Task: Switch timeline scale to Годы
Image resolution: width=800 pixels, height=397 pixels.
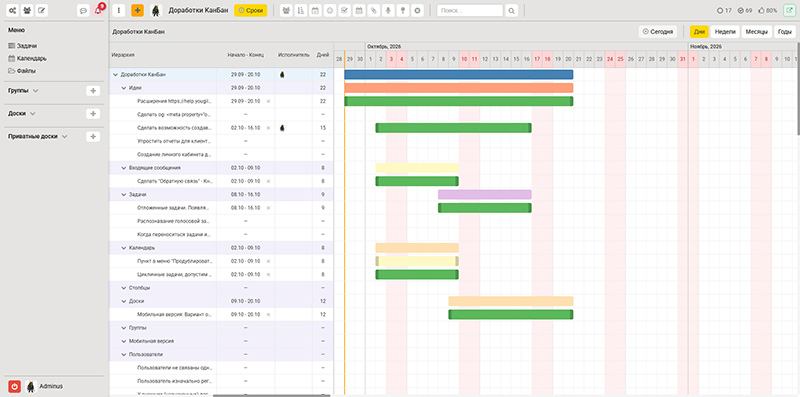Action: pyautogui.click(x=784, y=32)
